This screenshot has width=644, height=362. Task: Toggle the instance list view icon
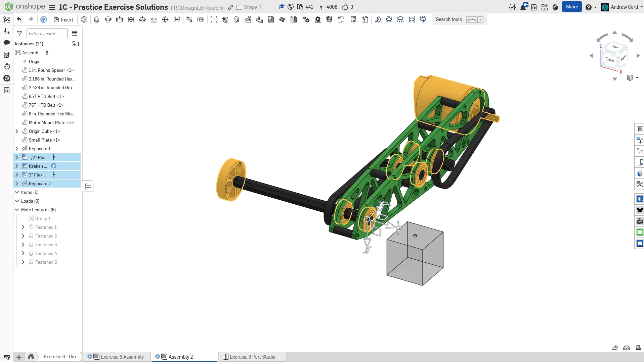click(75, 34)
